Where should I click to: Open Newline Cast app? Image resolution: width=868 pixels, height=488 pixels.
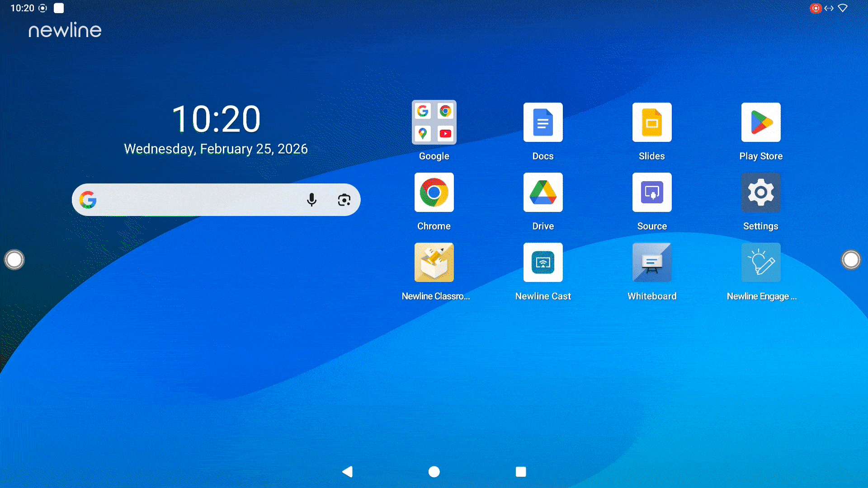[x=543, y=263]
